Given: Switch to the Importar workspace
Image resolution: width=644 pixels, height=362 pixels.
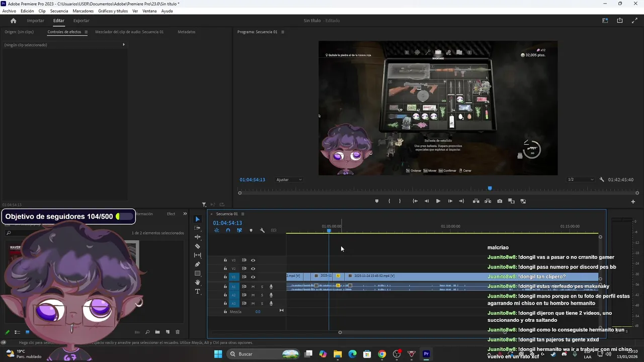Looking at the screenshot, I should tap(36, 21).
